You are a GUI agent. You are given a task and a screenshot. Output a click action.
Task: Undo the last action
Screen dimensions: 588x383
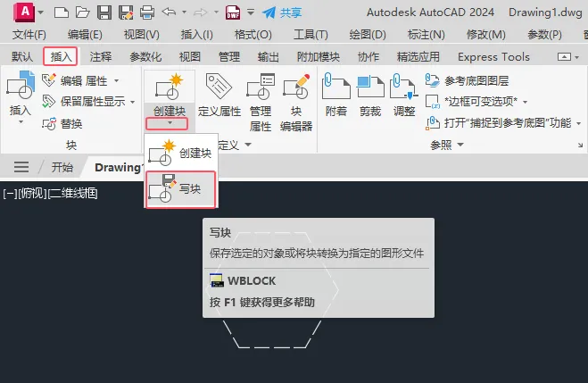coord(170,12)
